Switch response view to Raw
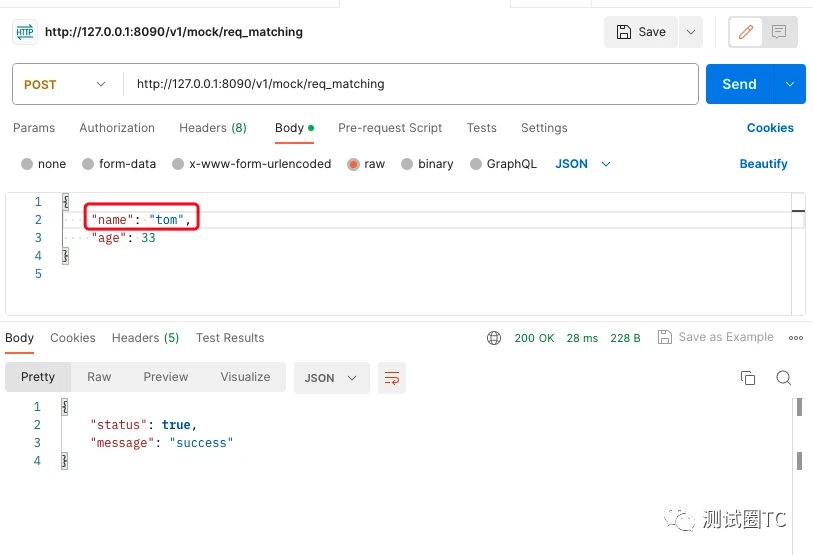The height and width of the screenshot is (555, 813). point(99,377)
